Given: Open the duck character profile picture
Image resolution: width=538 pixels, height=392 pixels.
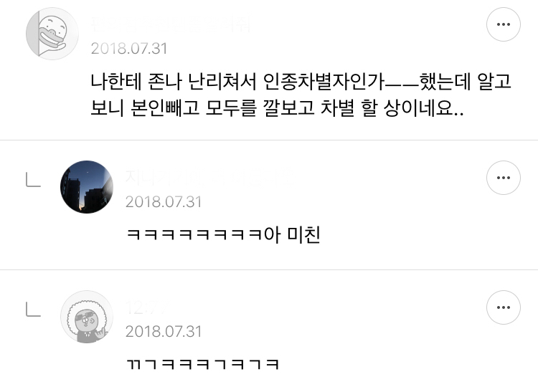Looking at the screenshot, I should (x=52, y=34).
